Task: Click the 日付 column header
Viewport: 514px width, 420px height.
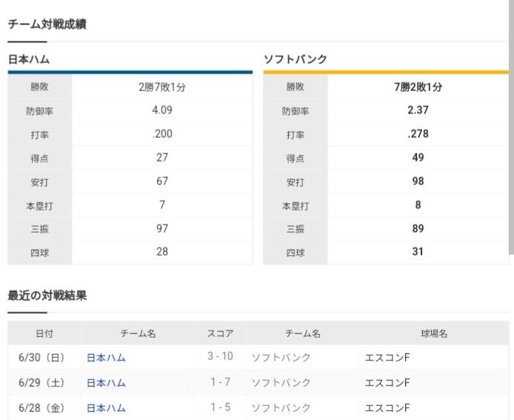Action: [x=44, y=333]
